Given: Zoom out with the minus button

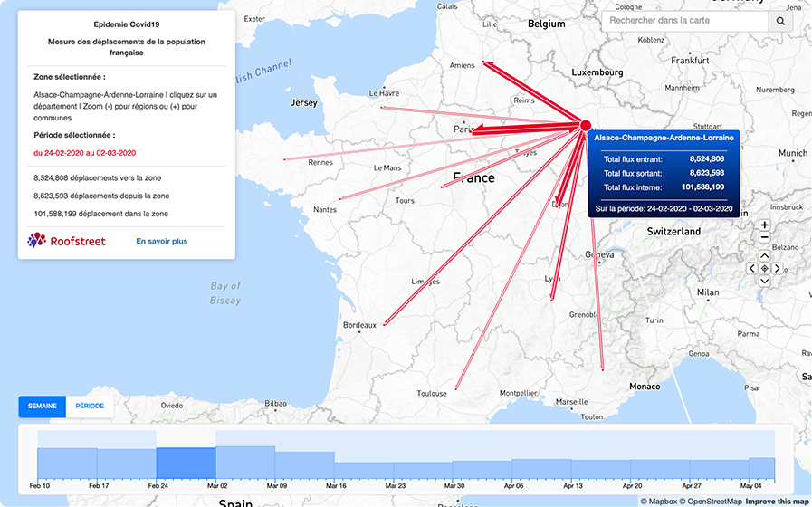Looking at the screenshot, I should 765,237.
